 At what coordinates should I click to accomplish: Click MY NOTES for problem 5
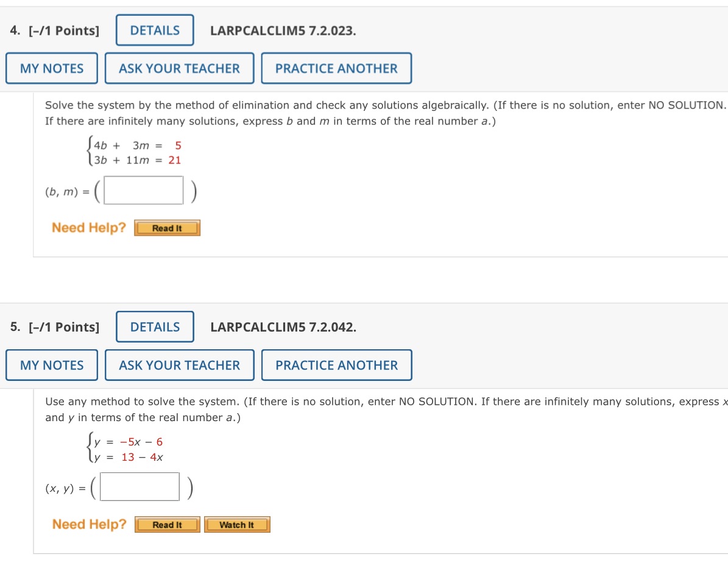pos(51,365)
